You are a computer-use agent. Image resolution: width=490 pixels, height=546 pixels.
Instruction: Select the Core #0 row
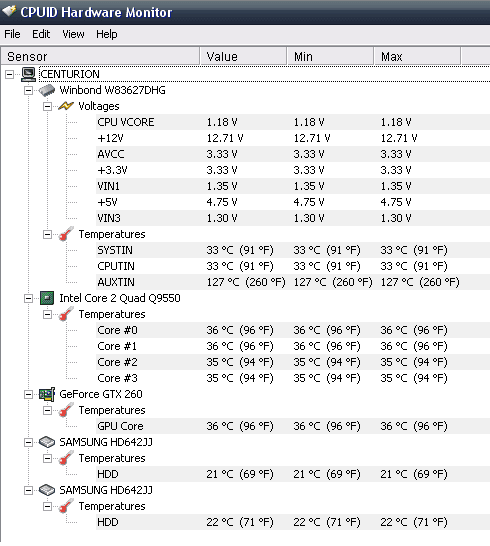tap(293, 330)
